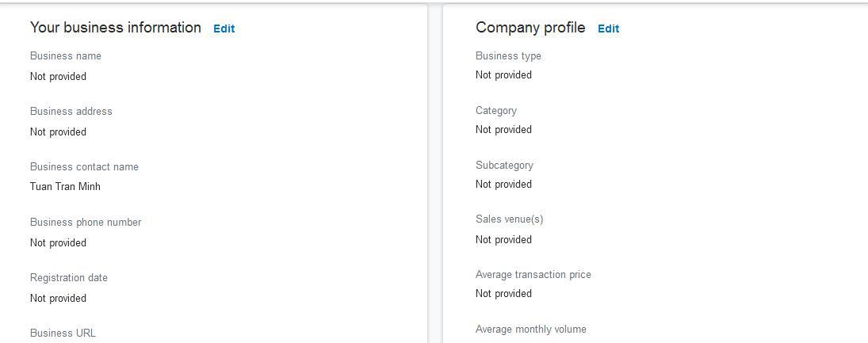Click the Average monthly volume label

pyautogui.click(x=530, y=330)
